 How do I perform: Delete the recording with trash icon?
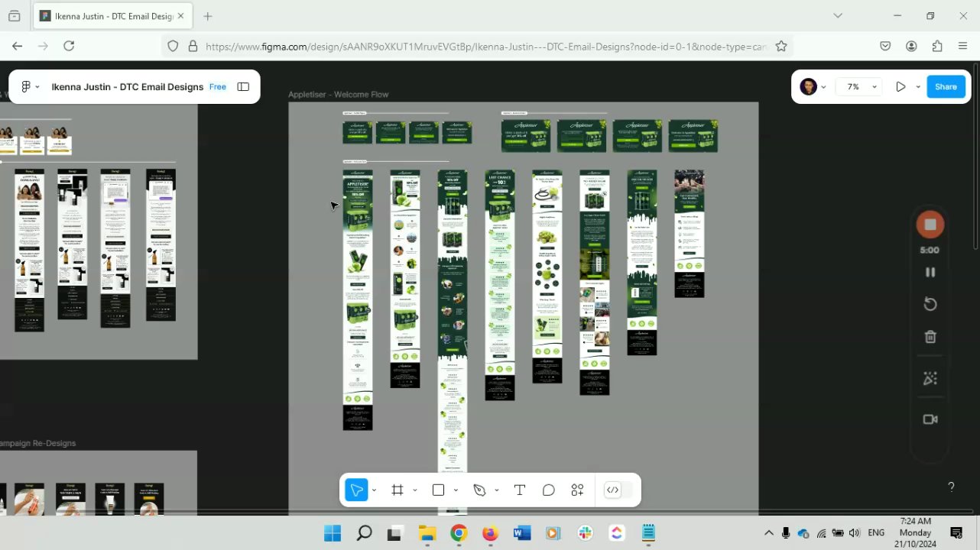click(930, 337)
